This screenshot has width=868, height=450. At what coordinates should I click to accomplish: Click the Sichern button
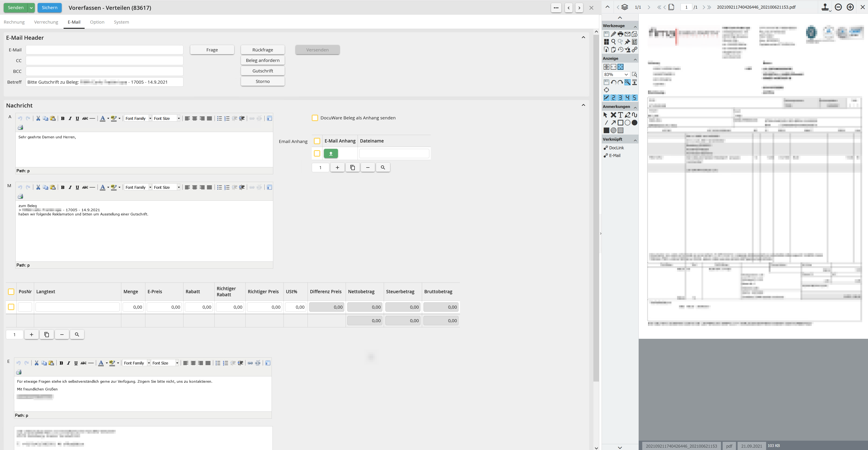click(x=50, y=7)
